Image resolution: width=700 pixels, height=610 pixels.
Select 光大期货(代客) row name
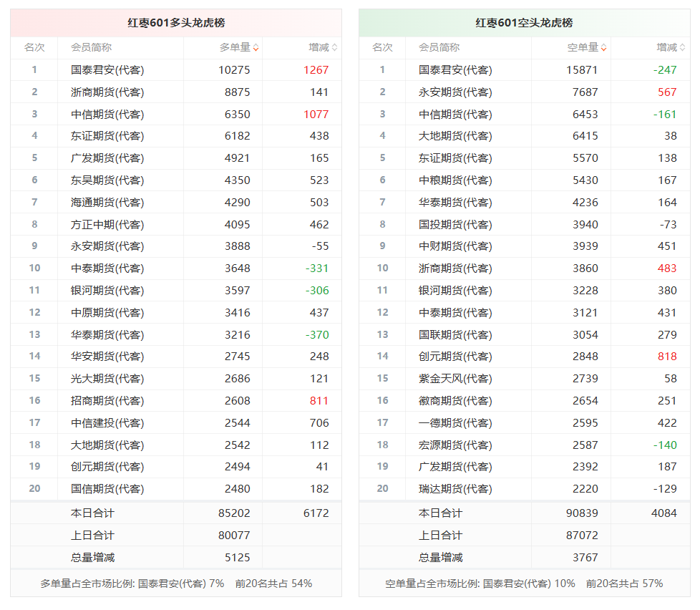pyautogui.click(x=107, y=379)
